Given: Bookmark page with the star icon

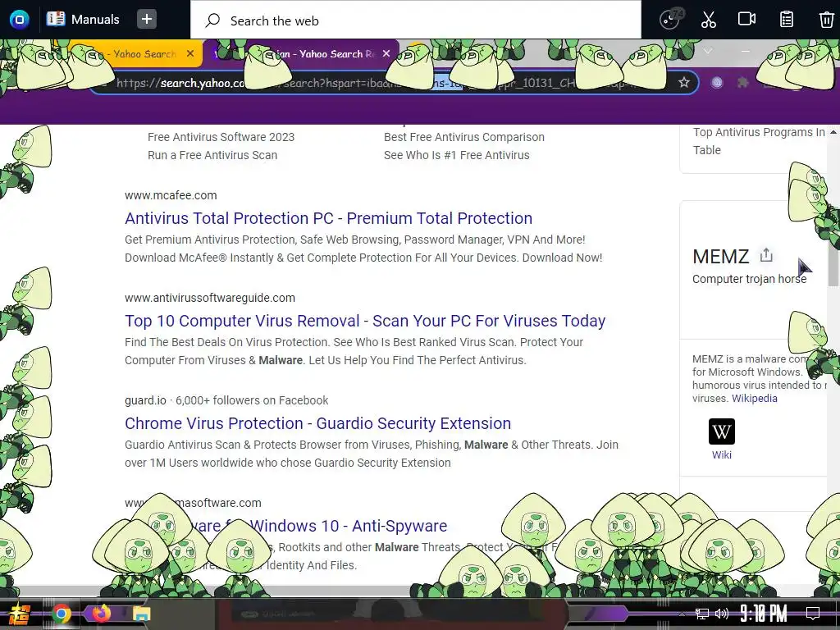Looking at the screenshot, I should click(683, 83).
